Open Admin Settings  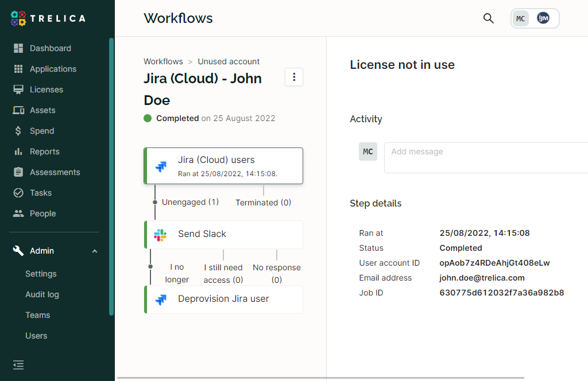(41, 274)
